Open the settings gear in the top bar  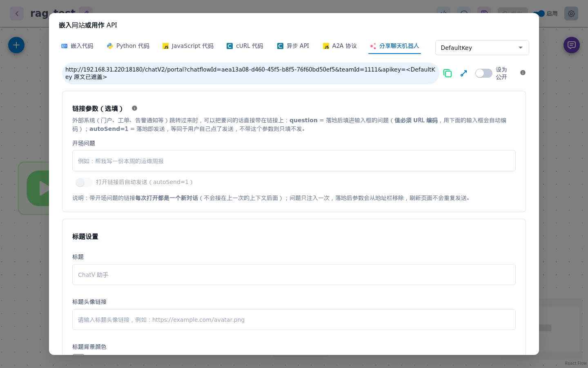click(571, 13)
